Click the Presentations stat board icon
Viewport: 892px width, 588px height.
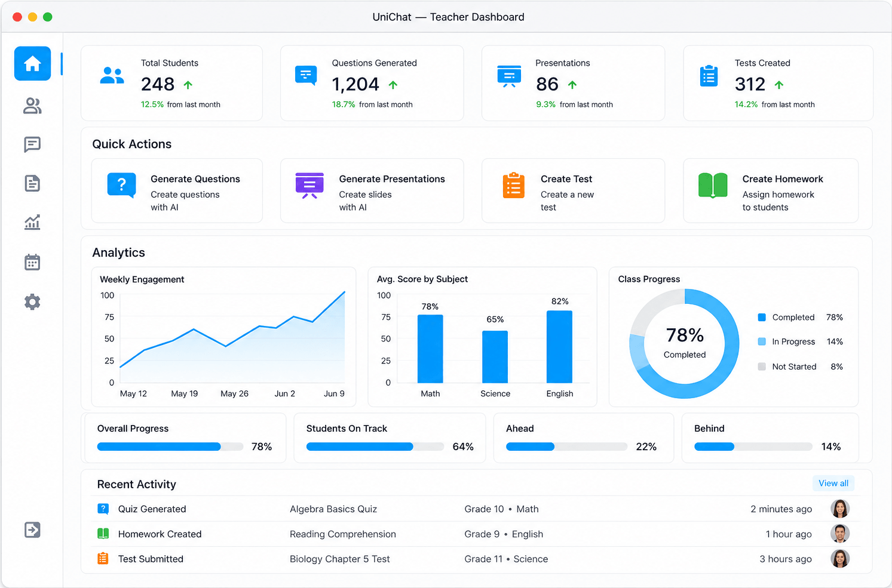[509, 76]
